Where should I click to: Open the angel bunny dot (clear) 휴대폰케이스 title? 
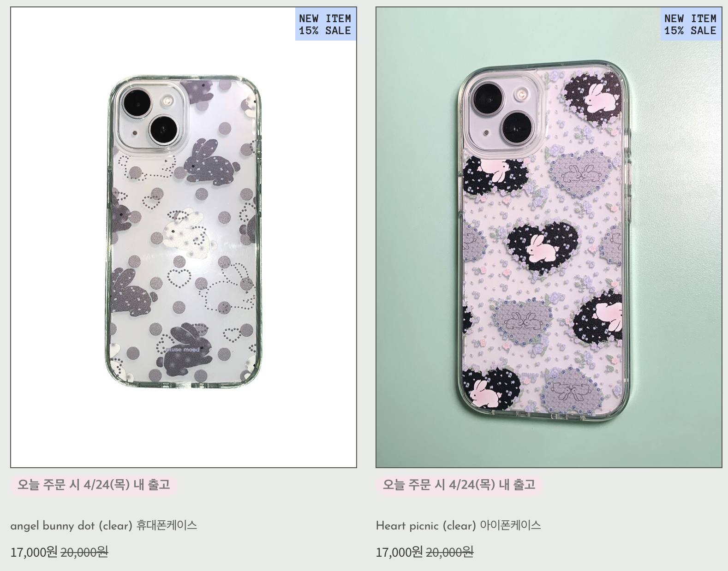coord(104,525)
